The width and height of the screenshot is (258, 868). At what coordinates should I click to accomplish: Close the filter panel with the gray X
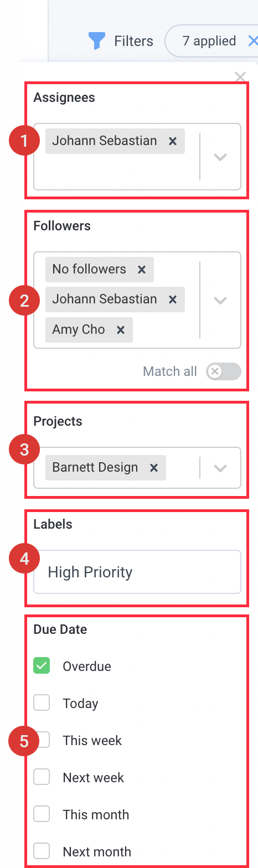click(240, 76)
